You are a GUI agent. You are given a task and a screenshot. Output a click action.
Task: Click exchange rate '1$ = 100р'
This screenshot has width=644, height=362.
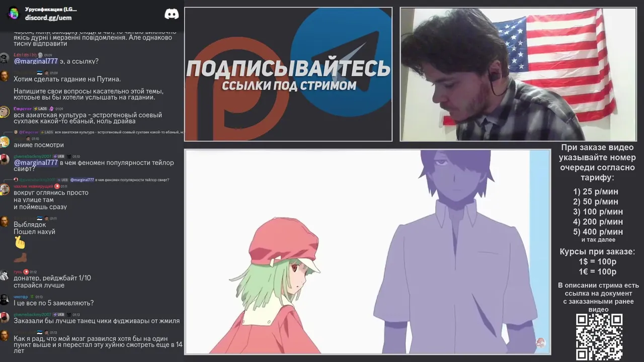pos(597,262)
